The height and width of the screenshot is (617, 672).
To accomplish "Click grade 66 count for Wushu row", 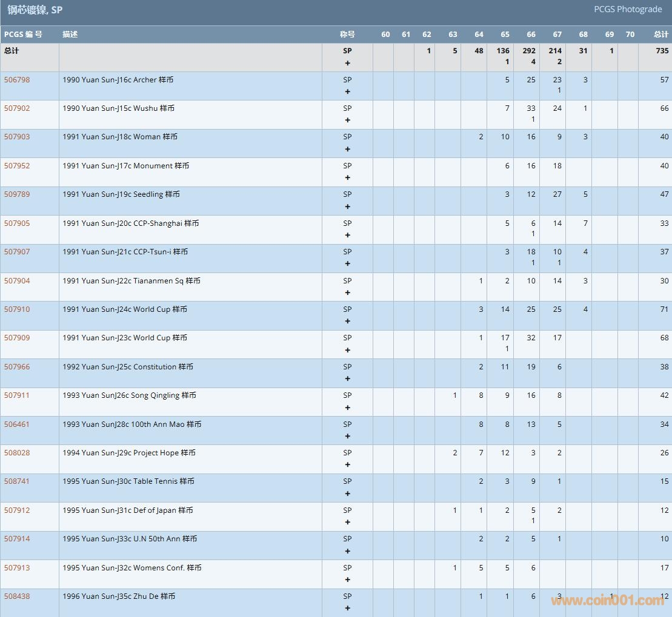I will pyautogui.click(x=531, y=108).
